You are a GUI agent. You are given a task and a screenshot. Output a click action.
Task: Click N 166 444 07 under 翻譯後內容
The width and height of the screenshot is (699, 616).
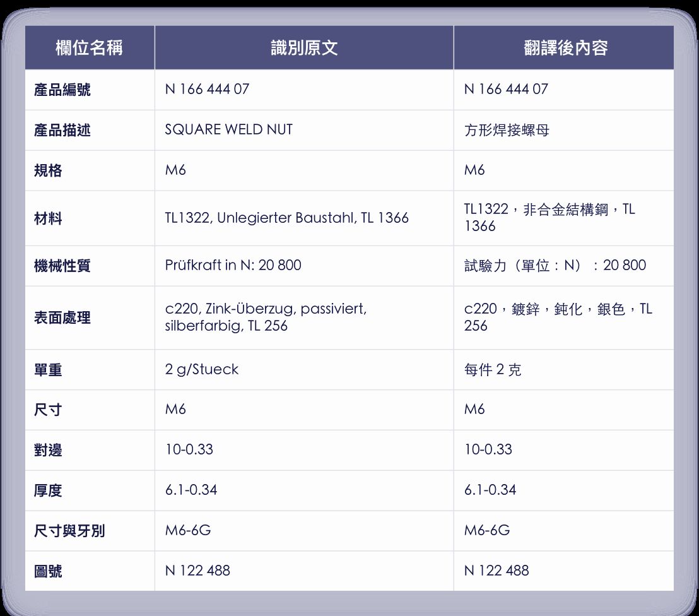(x=564, y=90)
